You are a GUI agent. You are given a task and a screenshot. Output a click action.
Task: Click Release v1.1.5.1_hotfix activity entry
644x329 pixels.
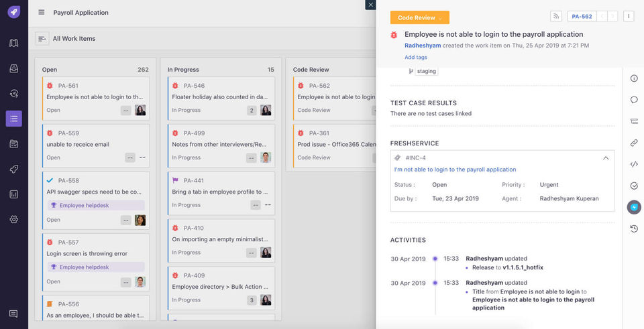tap(508, 267)
